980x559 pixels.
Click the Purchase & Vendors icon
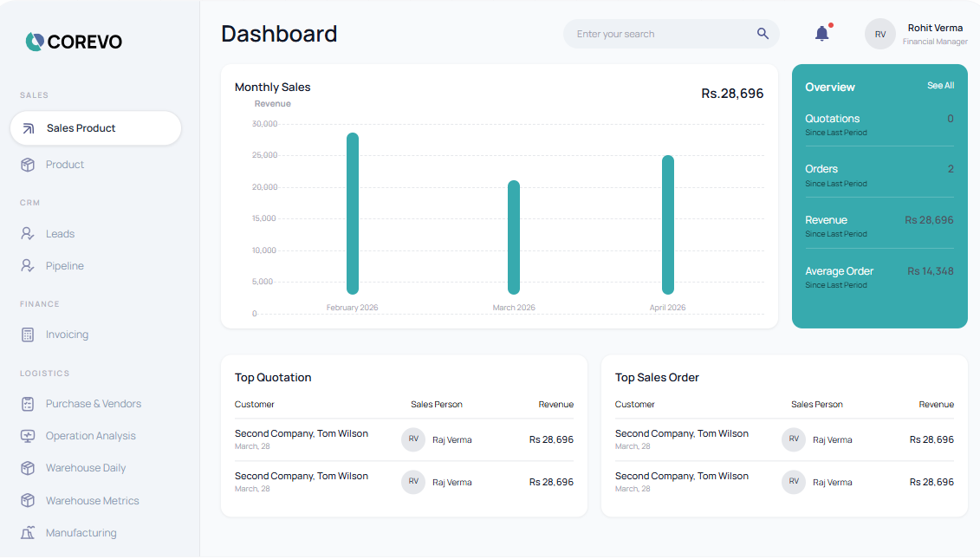(28, 405)
